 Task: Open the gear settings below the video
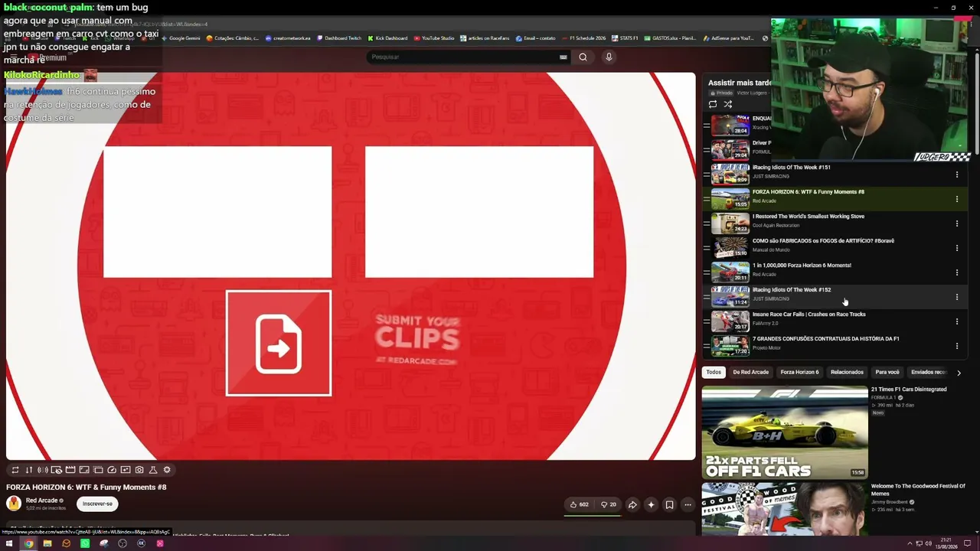point(167,470)
